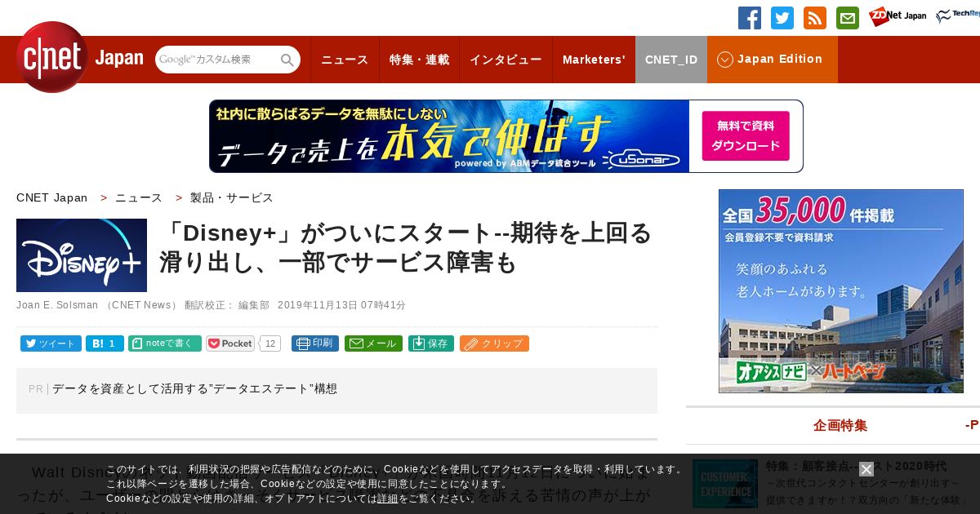Visit the ZDNet Japan logo link

[898, 16]
